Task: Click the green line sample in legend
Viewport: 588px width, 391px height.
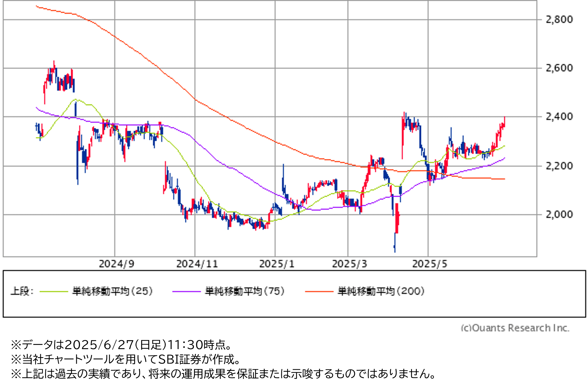Action: (54, 292)
